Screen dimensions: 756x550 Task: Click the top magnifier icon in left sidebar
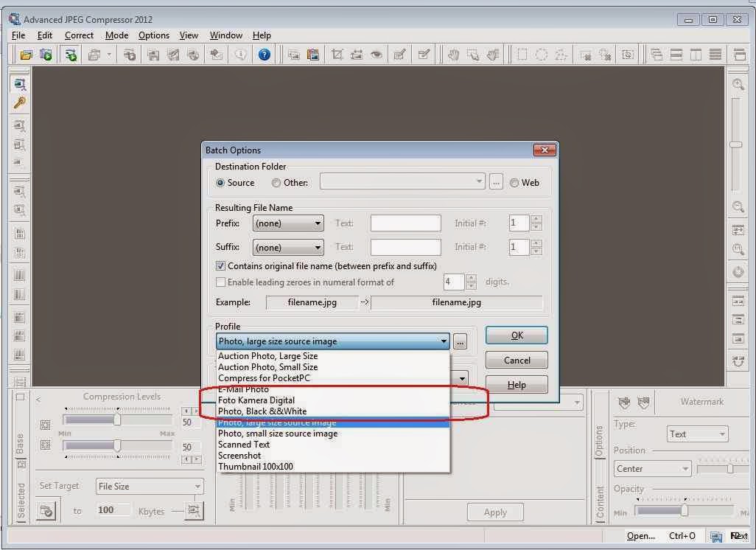[20, 85]
